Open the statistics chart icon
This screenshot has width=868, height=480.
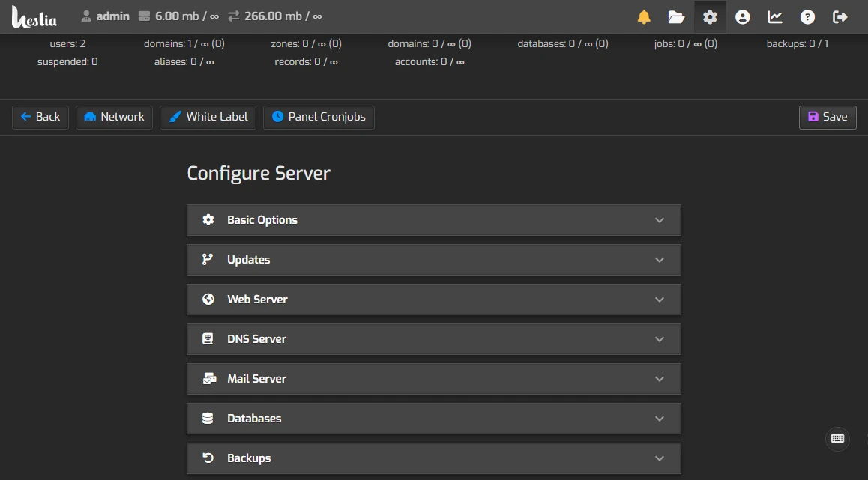[x=775, y=17]
